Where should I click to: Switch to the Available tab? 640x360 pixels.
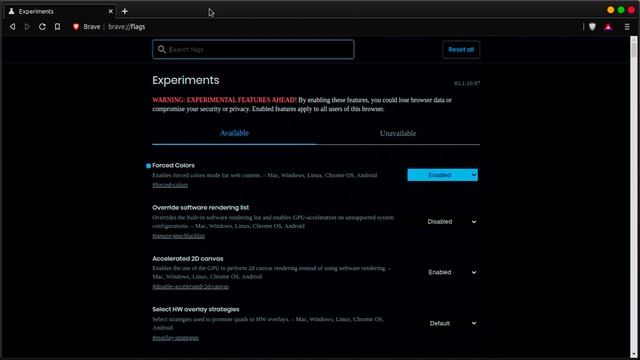click(234, 133)
